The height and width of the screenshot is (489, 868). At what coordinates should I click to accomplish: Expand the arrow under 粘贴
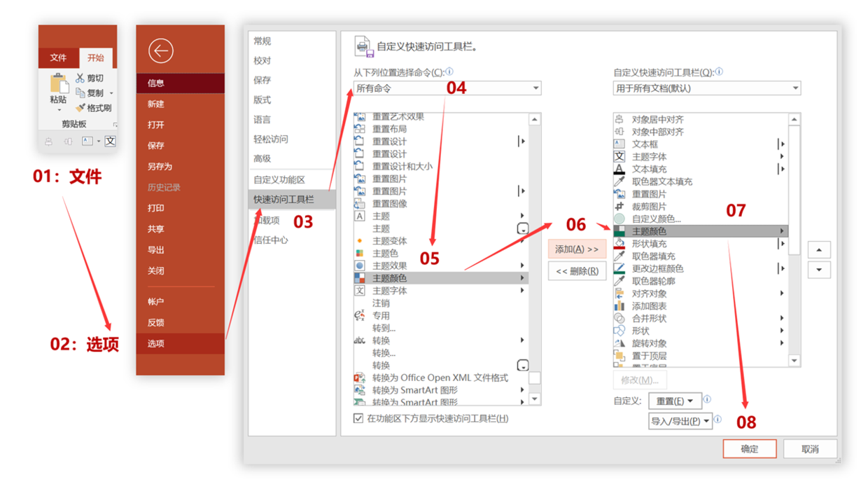pyautogui.click(x=59, y=110)
